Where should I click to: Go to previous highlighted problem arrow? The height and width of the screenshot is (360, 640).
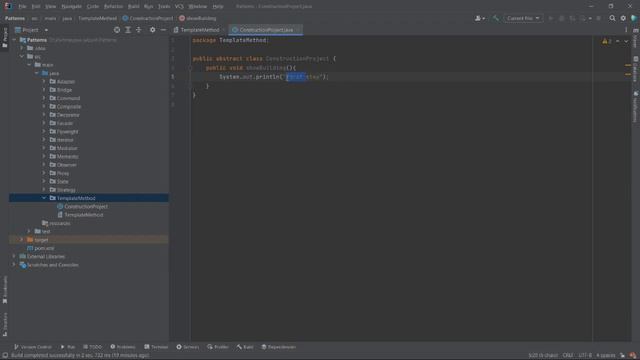(618, 41)
